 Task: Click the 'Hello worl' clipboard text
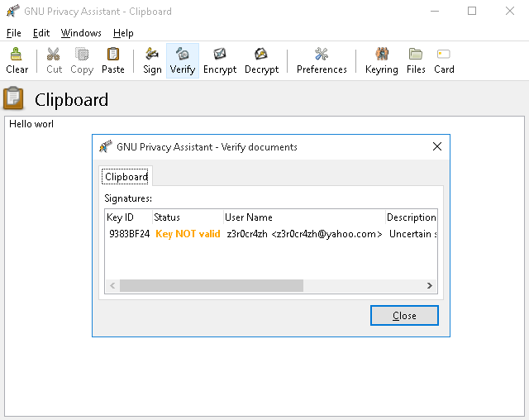(x=31, y=124)
